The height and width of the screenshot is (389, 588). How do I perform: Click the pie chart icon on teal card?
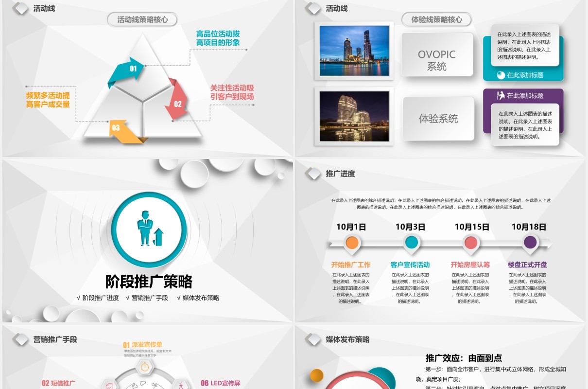pyautogui.click(x=501, y=75)
